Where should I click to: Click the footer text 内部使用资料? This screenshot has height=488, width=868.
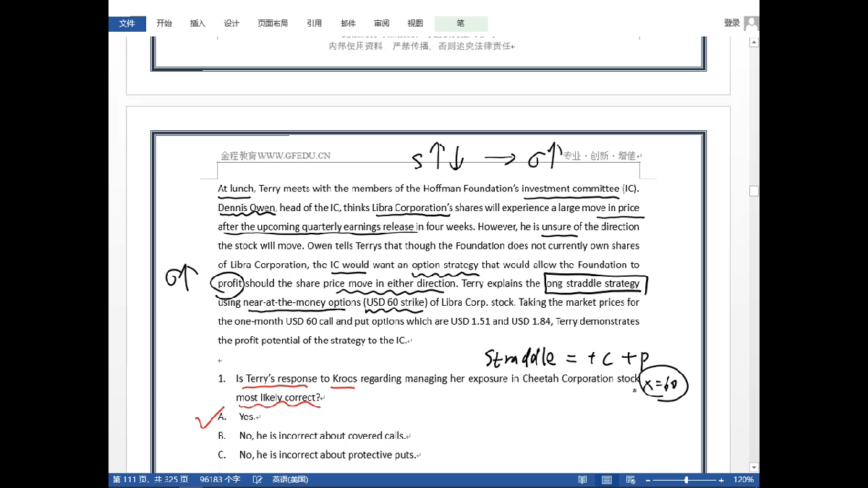pyautogui.click(x=356, y=46)
